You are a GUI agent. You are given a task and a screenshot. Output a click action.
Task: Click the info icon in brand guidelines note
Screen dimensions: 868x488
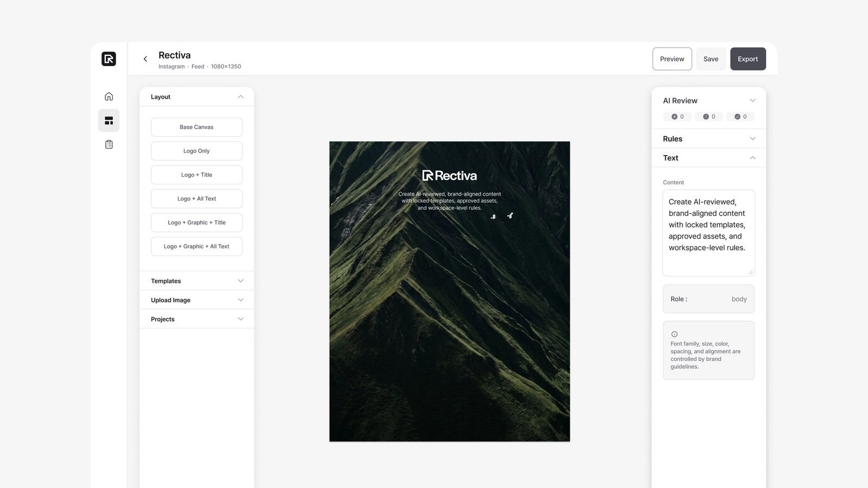coord(674,334)
